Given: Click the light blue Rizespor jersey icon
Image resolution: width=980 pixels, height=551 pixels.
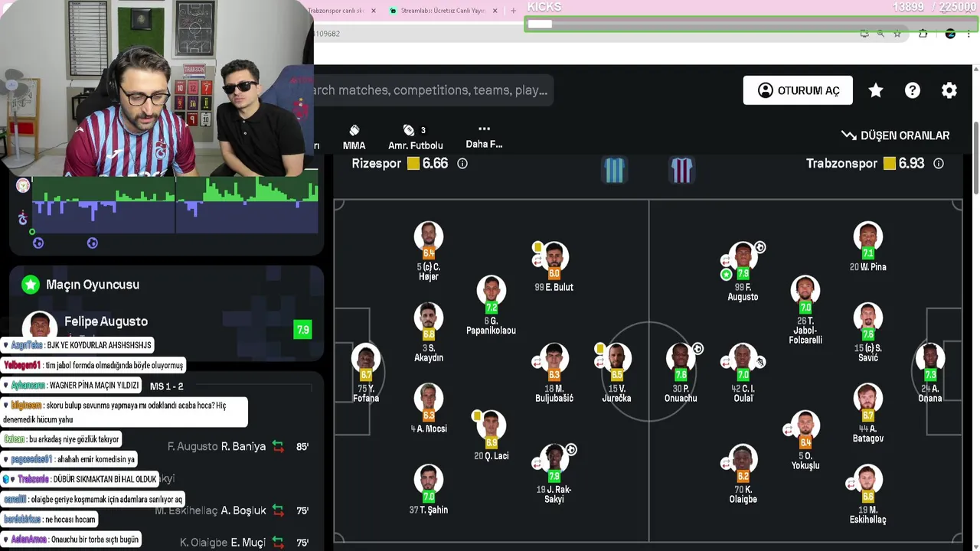Looking at the screenshot, I should [x=615, y=170].
